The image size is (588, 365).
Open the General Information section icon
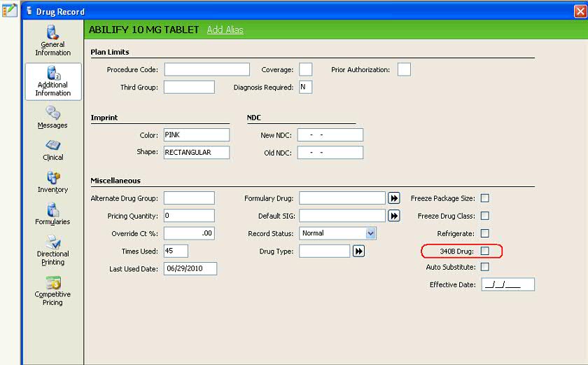click(x=53, y=33)
